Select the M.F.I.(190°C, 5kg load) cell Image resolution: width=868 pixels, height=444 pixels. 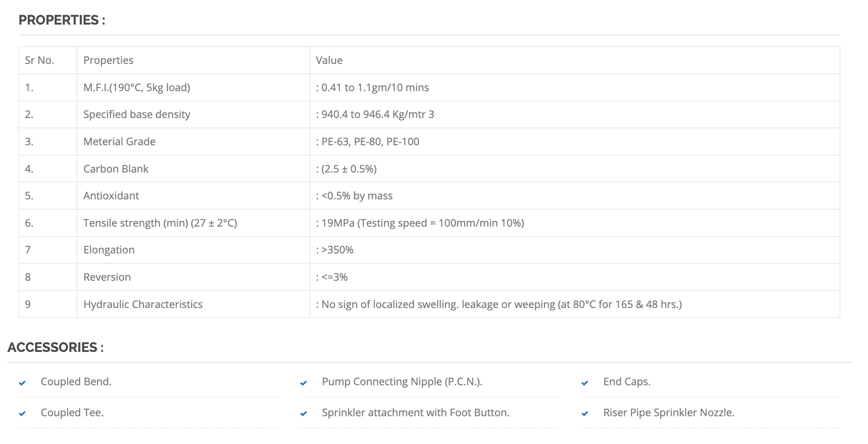pyautogui.click(x=137, y=87)
